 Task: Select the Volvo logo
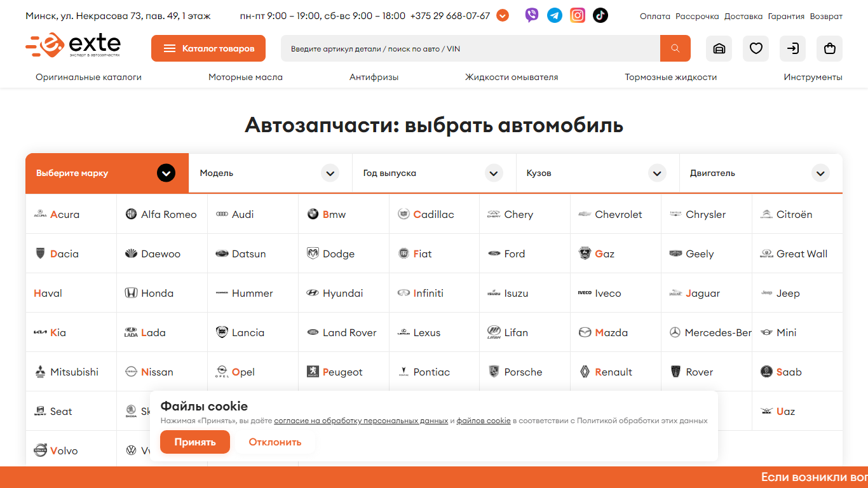[x=40, y=451]
